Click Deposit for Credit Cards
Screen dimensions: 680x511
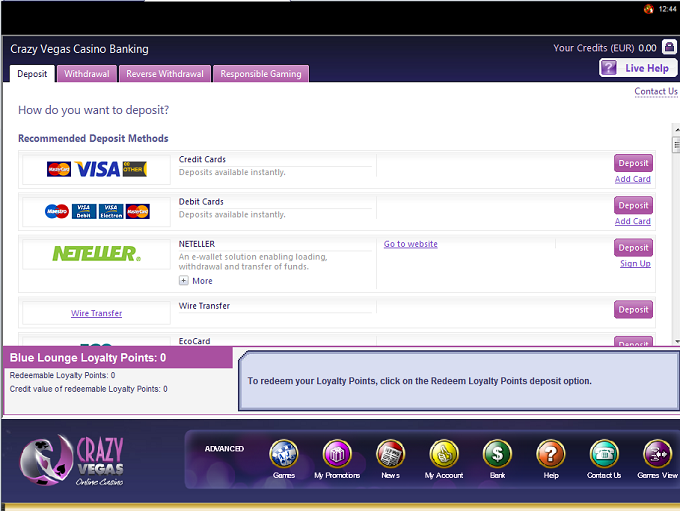[633, 163]
